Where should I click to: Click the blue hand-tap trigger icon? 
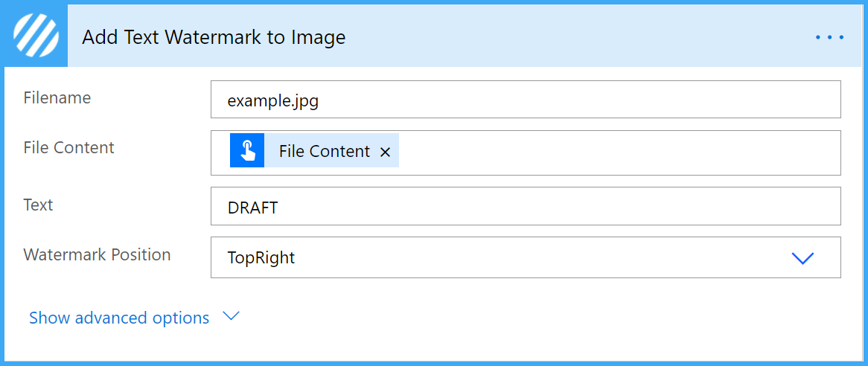tap(247, 150)
